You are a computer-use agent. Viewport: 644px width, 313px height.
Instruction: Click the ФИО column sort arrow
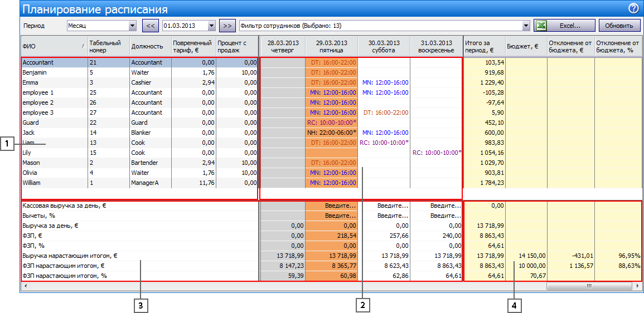(x=83, y=46)
